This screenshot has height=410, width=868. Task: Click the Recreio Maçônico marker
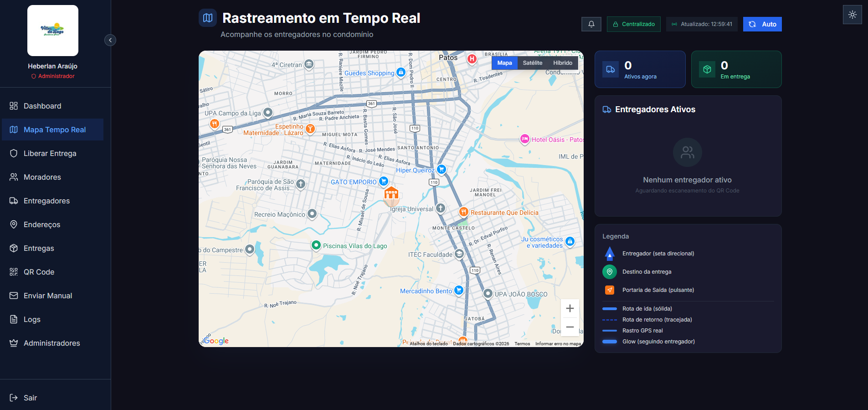coord(312,213)
